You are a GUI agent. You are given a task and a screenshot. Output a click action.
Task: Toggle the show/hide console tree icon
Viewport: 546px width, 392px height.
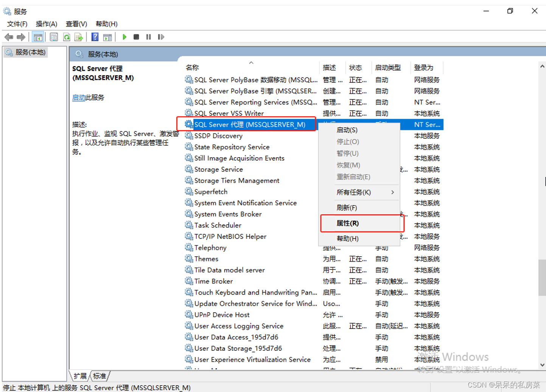[x=38, y=37]
